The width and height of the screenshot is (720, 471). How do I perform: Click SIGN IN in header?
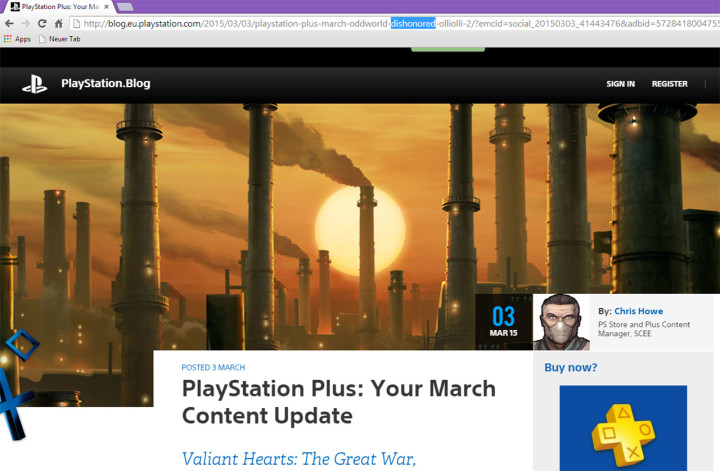coord(620,84)
